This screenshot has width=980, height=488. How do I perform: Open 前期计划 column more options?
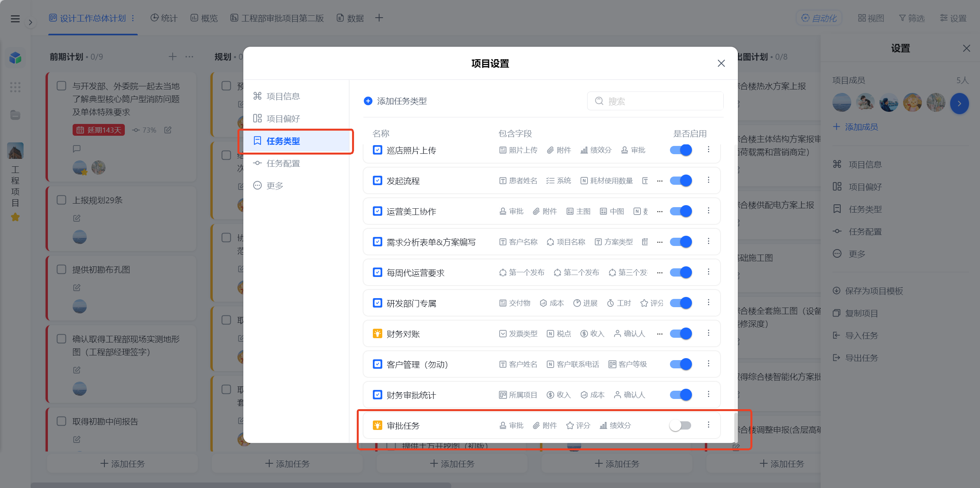point(189,57)
